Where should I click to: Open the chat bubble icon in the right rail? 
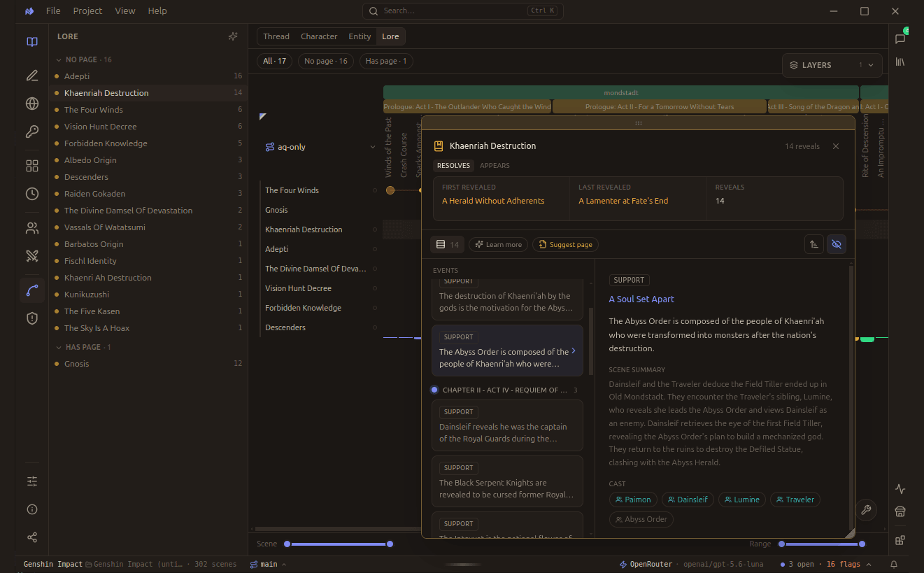[x=900, y=38]
